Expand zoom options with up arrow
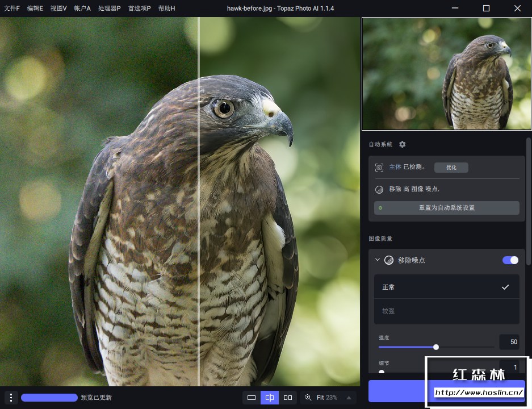This screenshot has width=532, height=409. pos(349,398)
